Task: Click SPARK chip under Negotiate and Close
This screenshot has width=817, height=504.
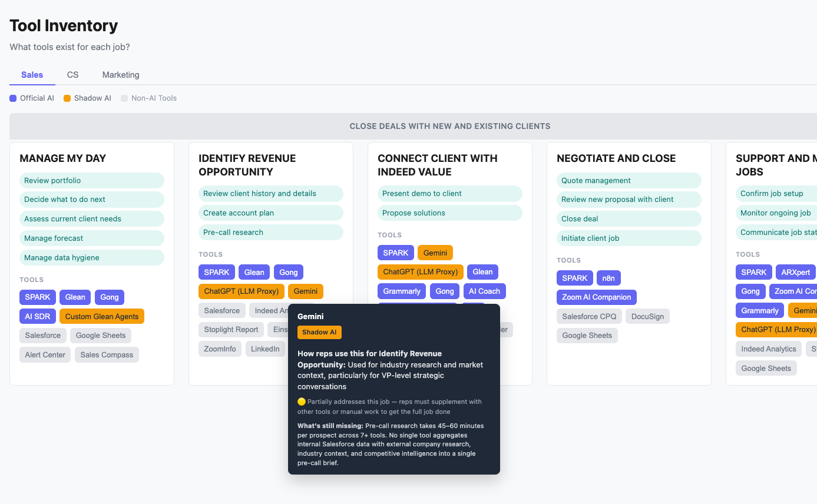Action: pyautogui.click(x=575, y=278)
